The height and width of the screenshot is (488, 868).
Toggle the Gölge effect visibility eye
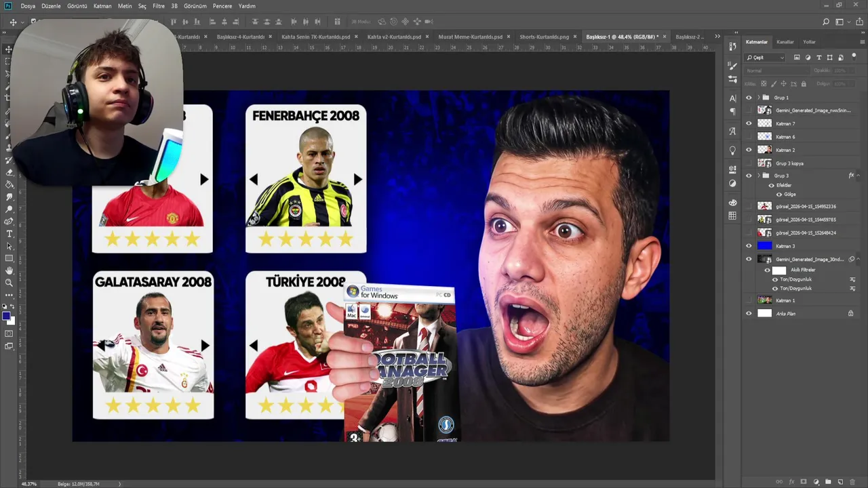[x=779, y=195]
